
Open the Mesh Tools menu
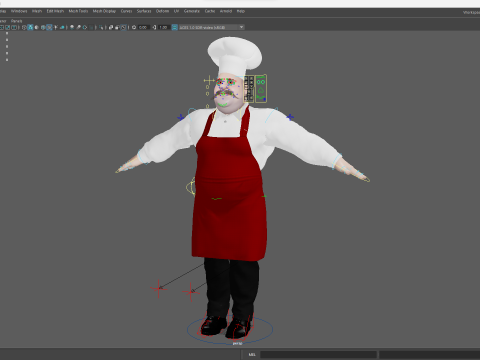[78, 11]
